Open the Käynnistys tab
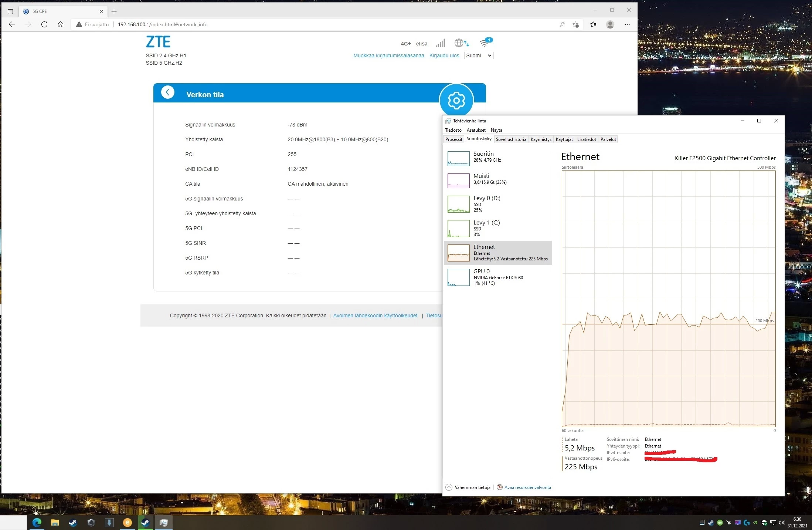Image resolution: width=812 pixels, height=530 pixels. pyautogui.click(x=541, y=139)
